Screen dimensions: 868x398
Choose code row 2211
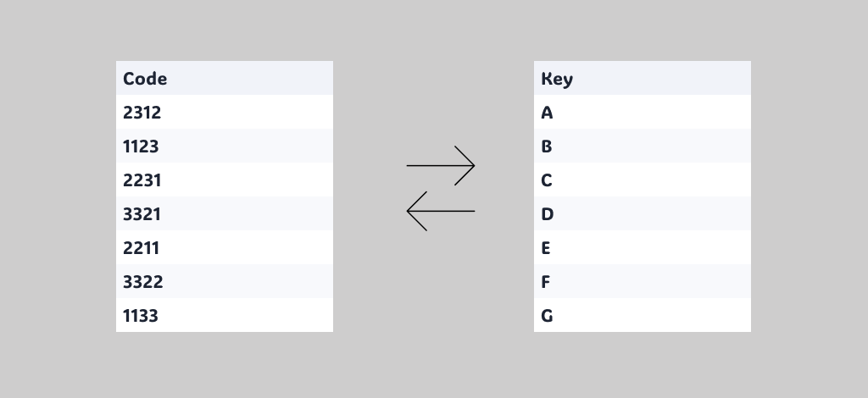[224, 247]
